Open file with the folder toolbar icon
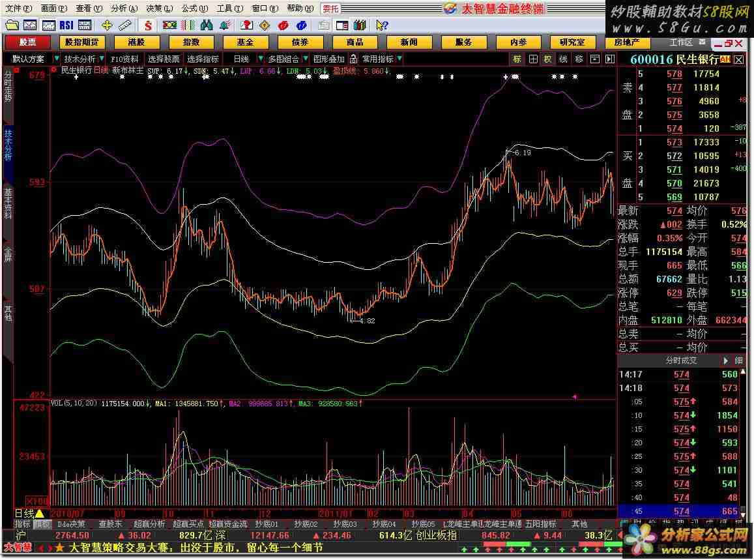 pyautogui.click(x=12, y=25)
